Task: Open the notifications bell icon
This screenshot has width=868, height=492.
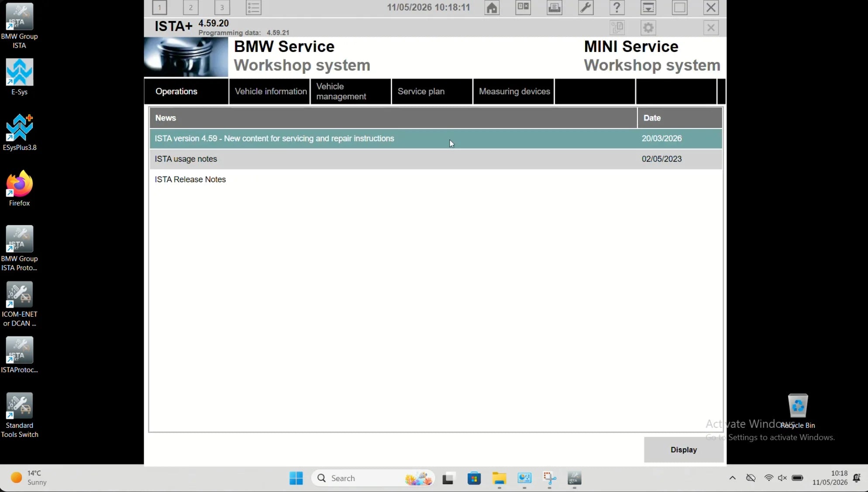Action: click(x=857, y=478)
